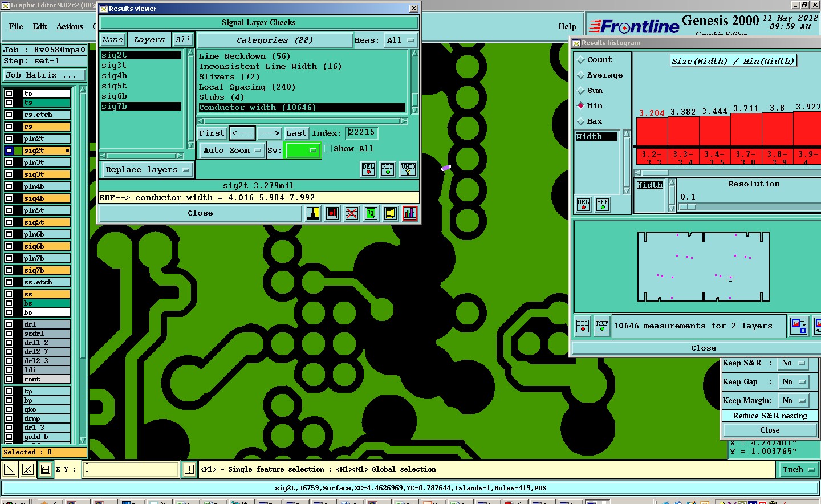Click REF icon beside measurements count
The image size is (821, 504).
tap(602, 326)
